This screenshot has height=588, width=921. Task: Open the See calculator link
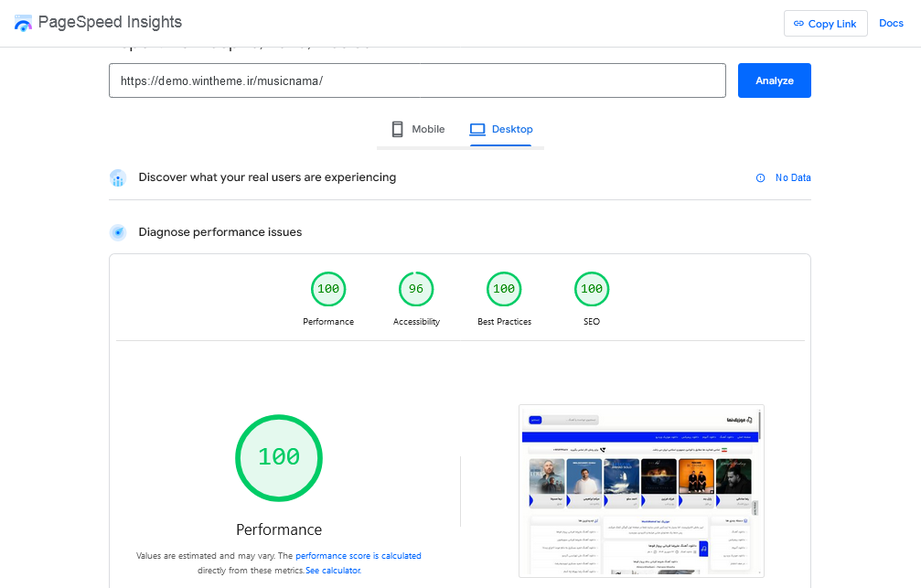point(333,571)
